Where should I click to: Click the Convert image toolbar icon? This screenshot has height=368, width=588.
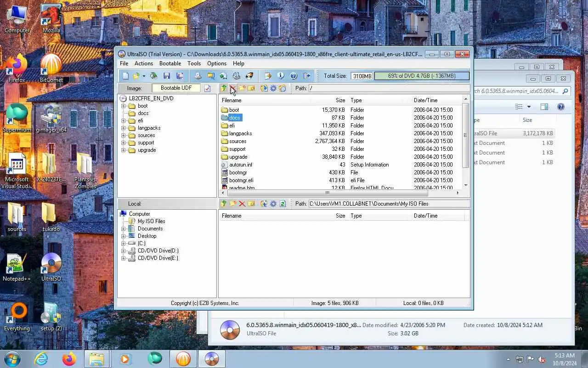[x=223, y=76]
